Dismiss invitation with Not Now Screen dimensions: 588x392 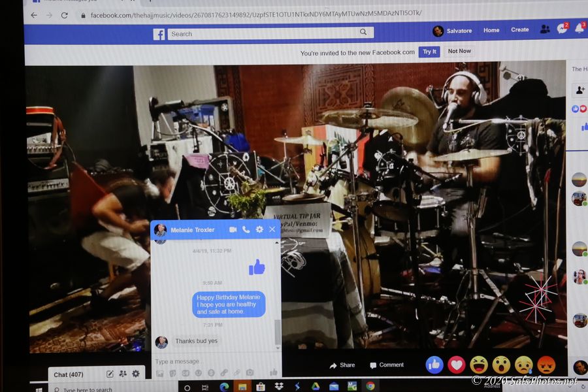pyautogui.click(x=459, y=52)
